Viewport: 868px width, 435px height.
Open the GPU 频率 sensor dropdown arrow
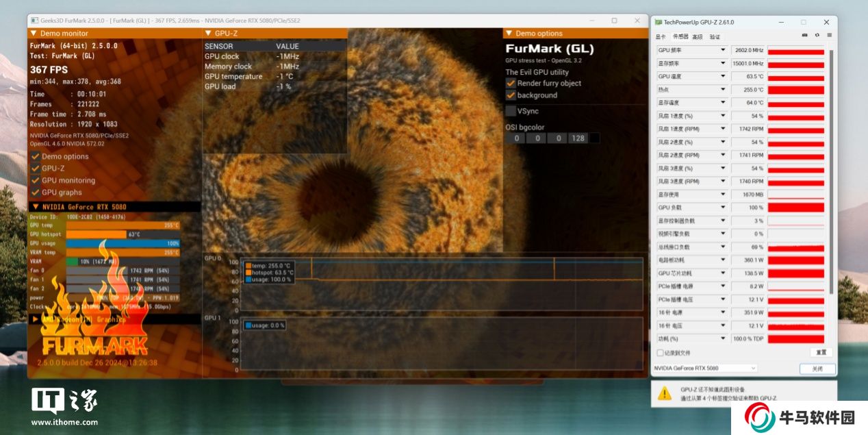tap(722, 50)
